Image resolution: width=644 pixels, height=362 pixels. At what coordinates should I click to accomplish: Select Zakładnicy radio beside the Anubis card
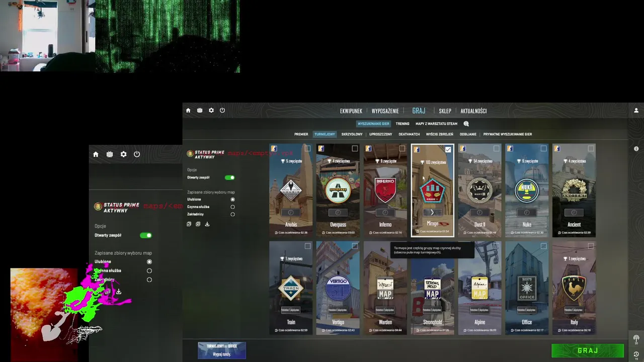232,214
